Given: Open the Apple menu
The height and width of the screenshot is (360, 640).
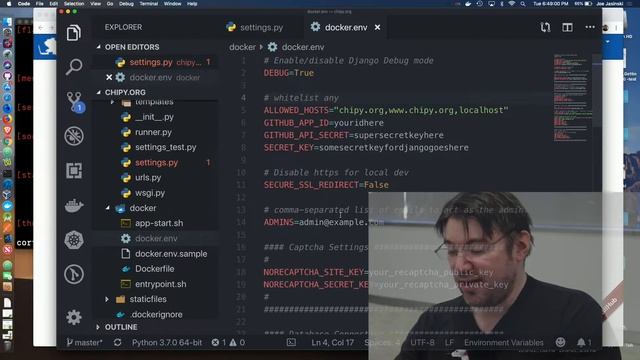Looking at the screenshot, I should coord(9,4).
